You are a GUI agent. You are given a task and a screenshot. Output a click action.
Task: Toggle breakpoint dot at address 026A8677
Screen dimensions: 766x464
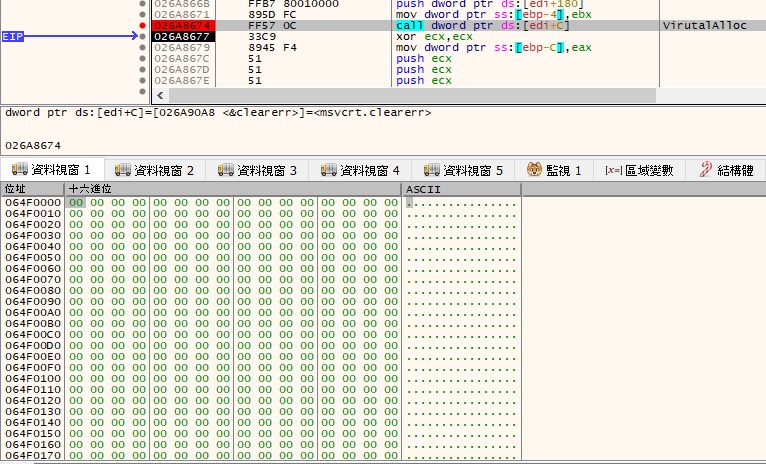click(142, 37)
